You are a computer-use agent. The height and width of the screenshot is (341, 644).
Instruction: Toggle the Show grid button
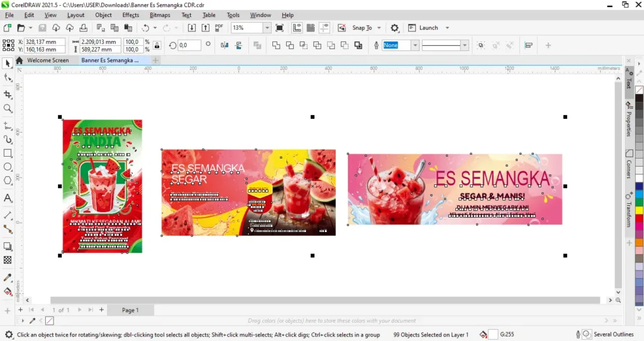311,28
